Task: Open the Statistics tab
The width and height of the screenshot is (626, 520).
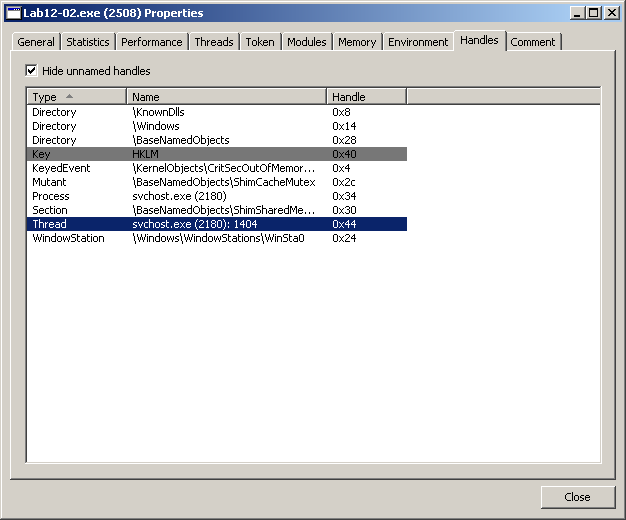Action: [x=88, y=42]
